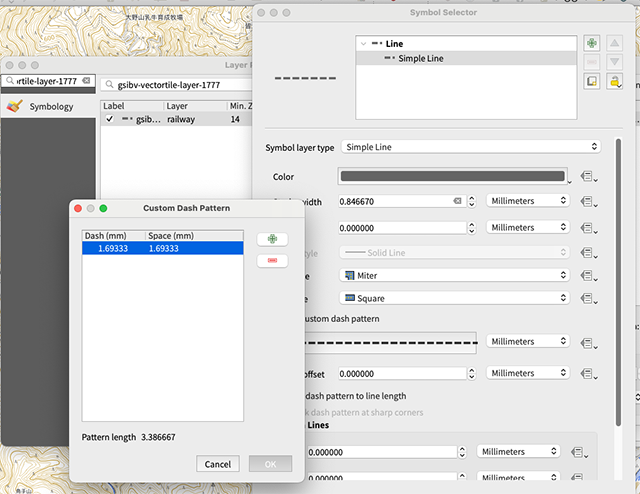Viewport: 640px width, 494px height.
Task: Open the Square cap style dropdown
Action: tap(455, 298)
